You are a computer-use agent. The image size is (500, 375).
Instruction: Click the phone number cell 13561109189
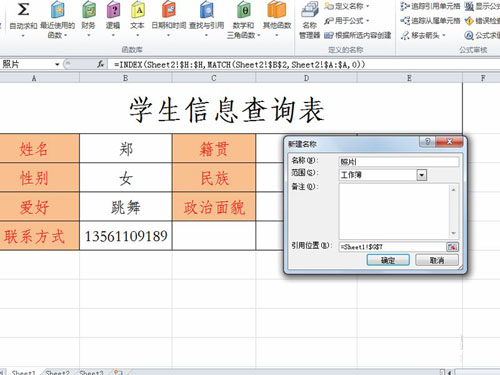(126, 236)
